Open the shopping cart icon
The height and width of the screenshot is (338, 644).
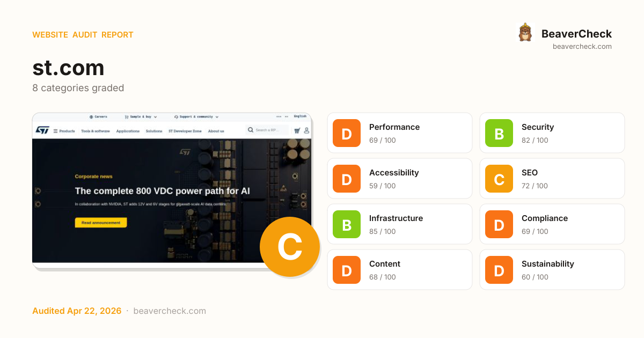(x=297, y=130)
